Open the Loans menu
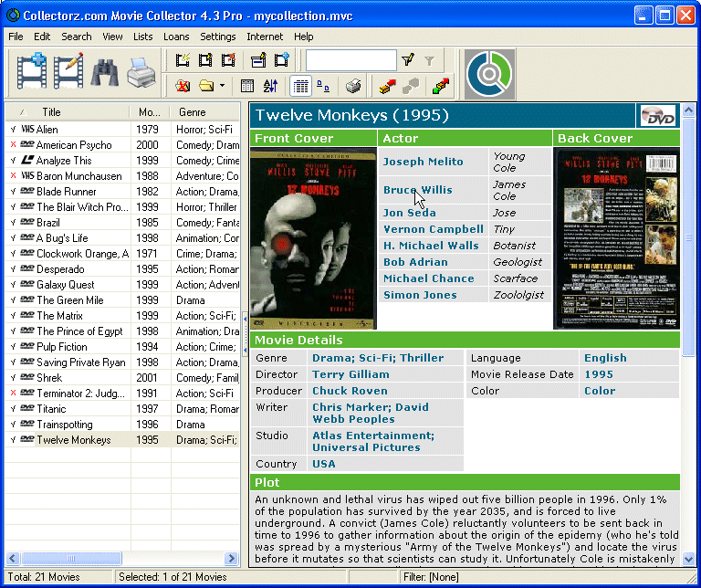The image size is (701, 588). pyautogui.click(x=176, y=37)
